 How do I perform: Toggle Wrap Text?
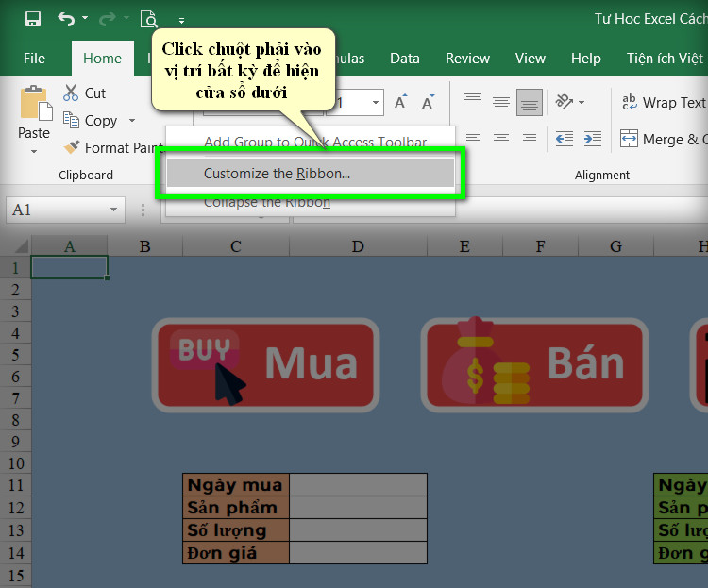[x=663, y=103]
